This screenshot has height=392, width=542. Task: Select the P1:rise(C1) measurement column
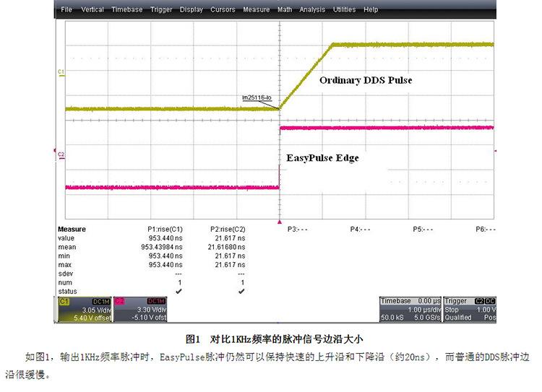(x=163, y=229)
